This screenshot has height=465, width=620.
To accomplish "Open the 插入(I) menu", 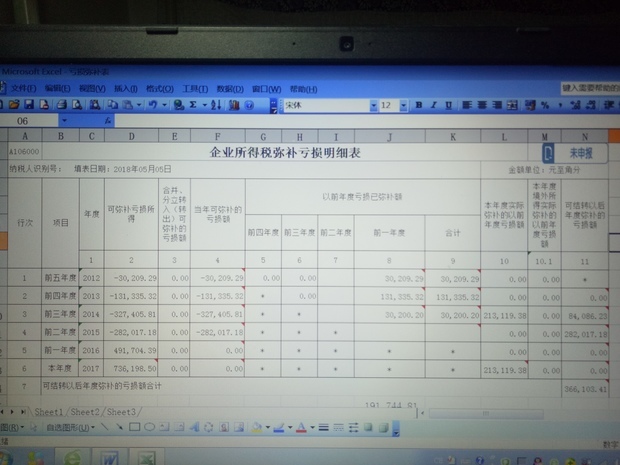I will click(x=126, y=89).
